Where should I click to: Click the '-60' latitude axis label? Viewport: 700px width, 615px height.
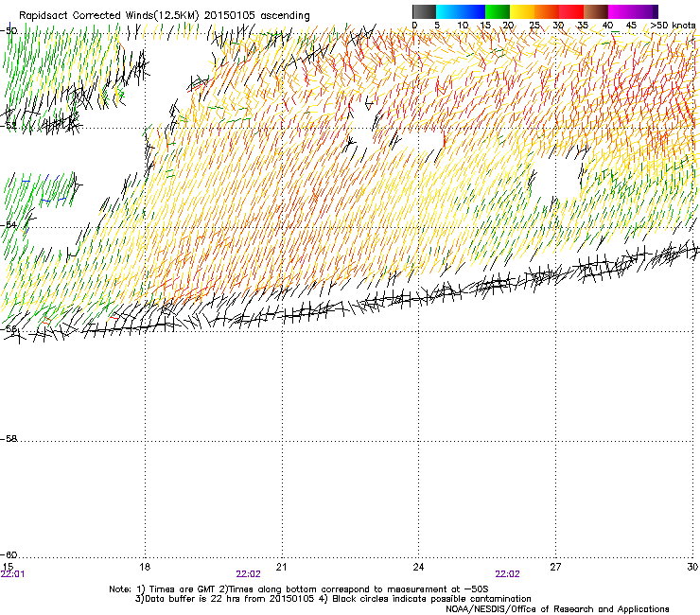tap(9, 555)
